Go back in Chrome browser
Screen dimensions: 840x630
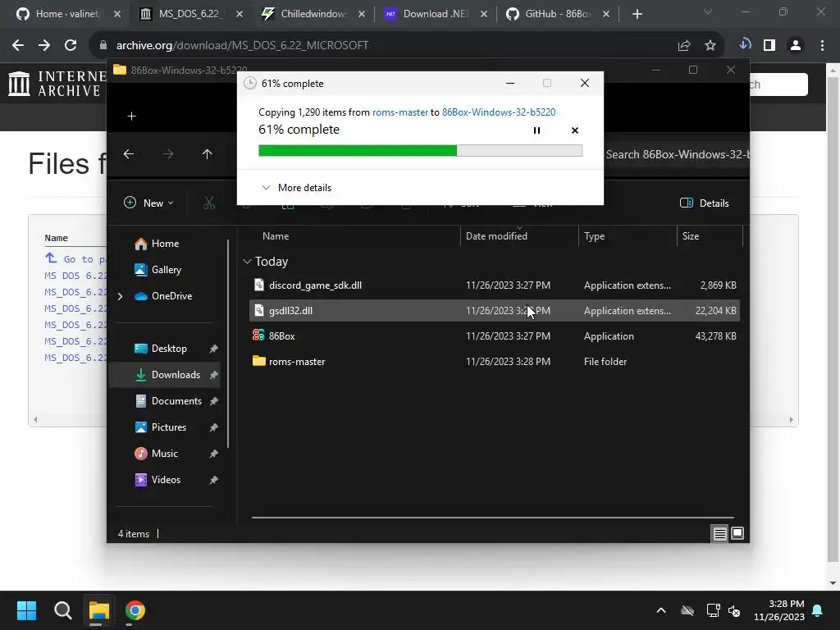point(18,46)
